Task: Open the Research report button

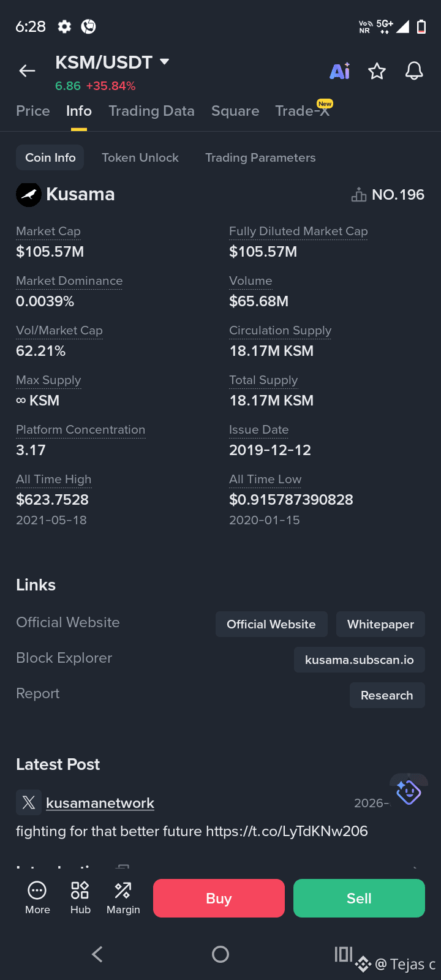Action: [x=387, y=695]
